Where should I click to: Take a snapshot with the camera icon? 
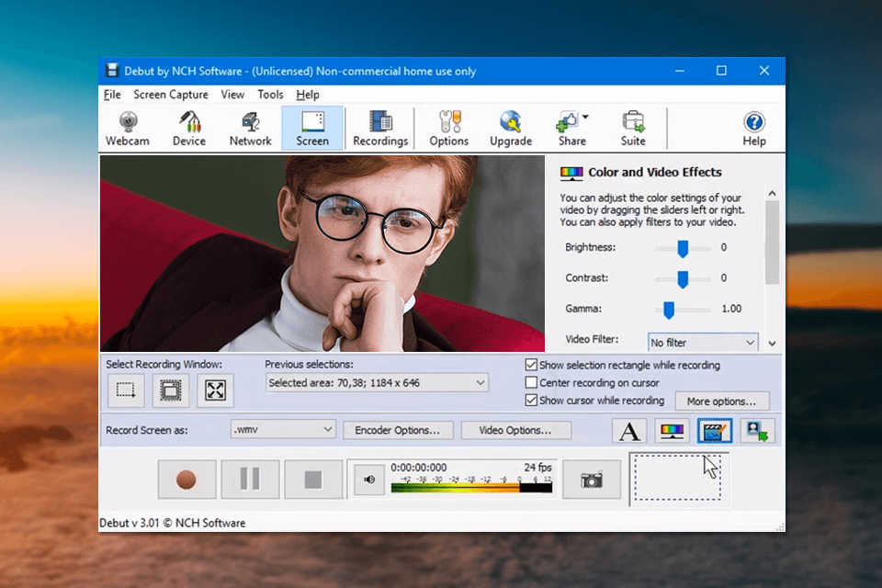click(591, 479)
